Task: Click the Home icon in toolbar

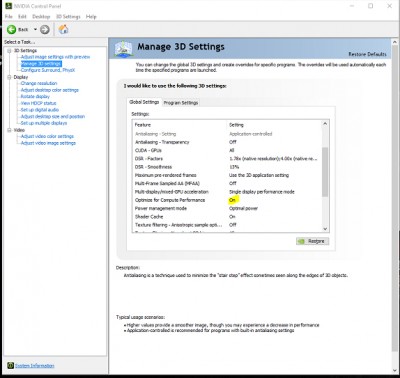Action: click(x=63, y=29)
